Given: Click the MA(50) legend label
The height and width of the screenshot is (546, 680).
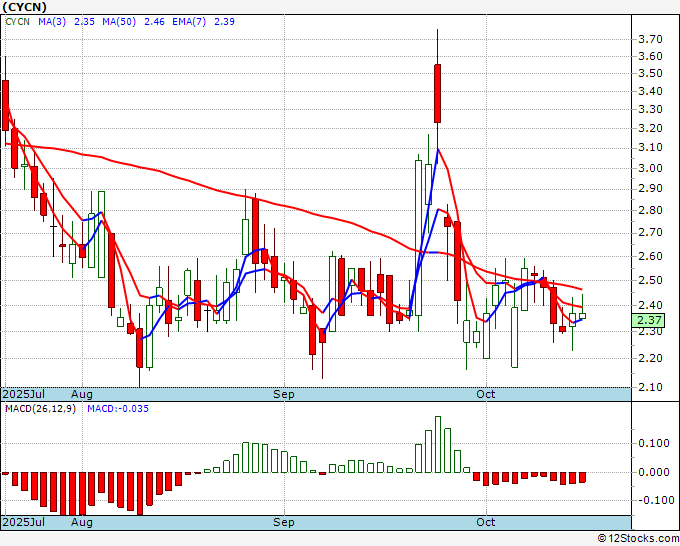Looking at the screenshot, I should [119, 22].
